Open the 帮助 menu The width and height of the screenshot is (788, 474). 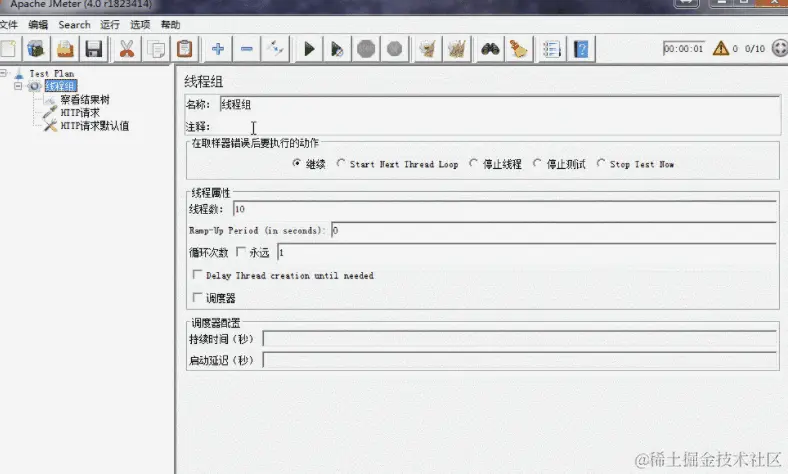pyautogui.click(x=170, y=25)
